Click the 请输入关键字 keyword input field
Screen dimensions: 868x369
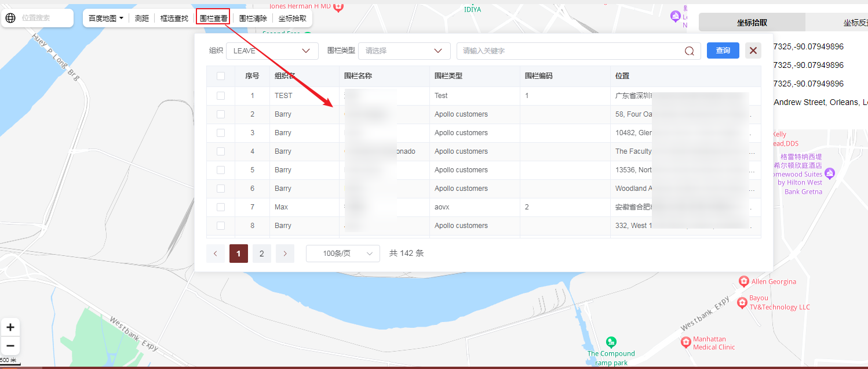[568, 51]
